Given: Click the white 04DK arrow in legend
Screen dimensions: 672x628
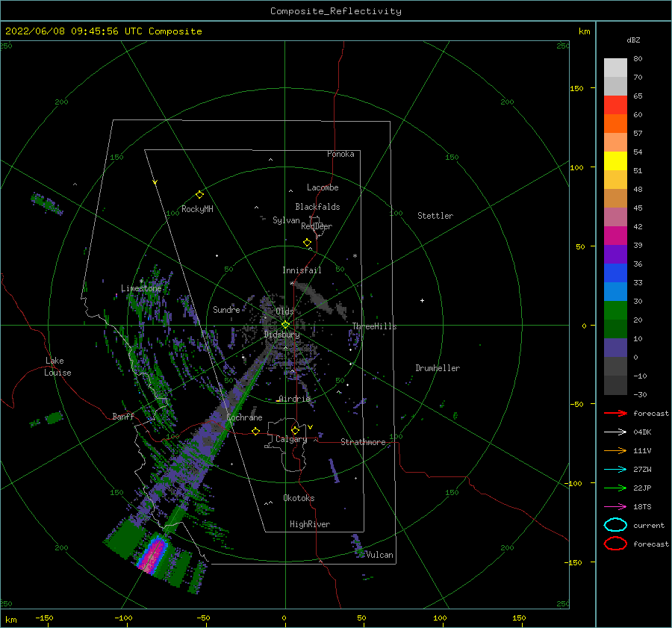Looking at the screenshot, I should (615, 432).
